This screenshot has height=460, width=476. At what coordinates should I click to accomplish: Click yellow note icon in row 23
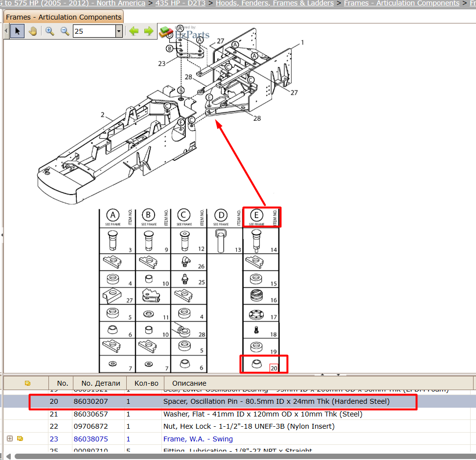point(20,438)
